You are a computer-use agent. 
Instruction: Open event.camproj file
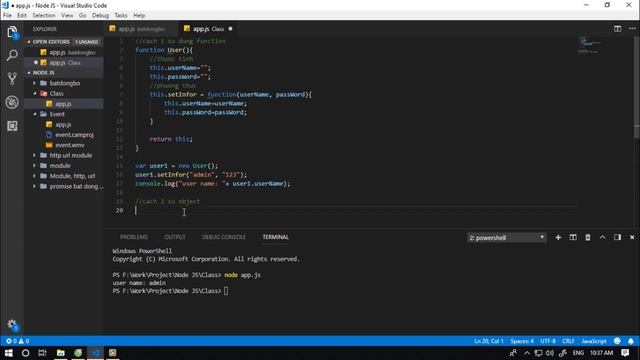[x=74, y=135]
